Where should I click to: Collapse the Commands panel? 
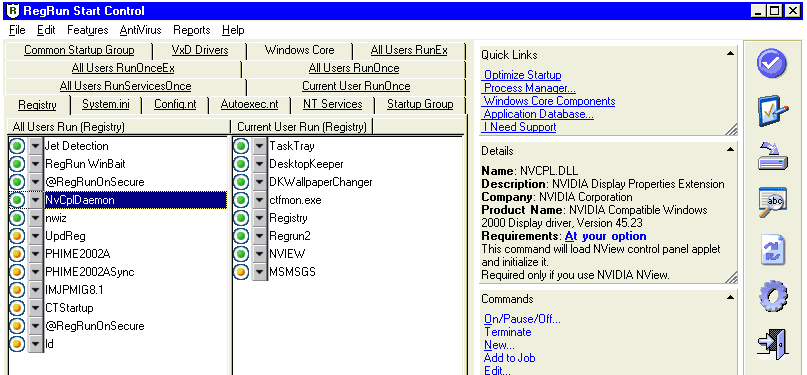(730, 298)
